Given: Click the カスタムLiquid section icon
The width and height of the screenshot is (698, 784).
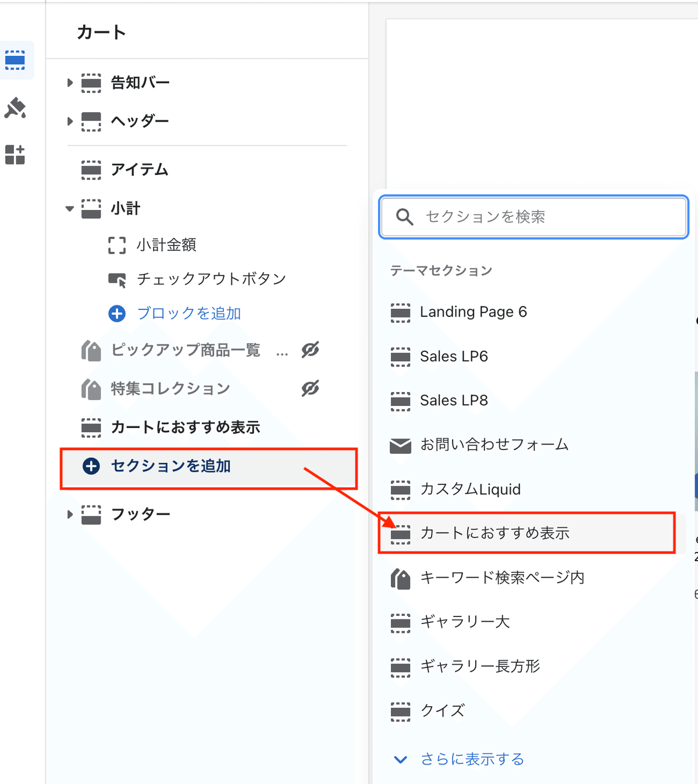Looking at the screenshot, I should 400,490.
